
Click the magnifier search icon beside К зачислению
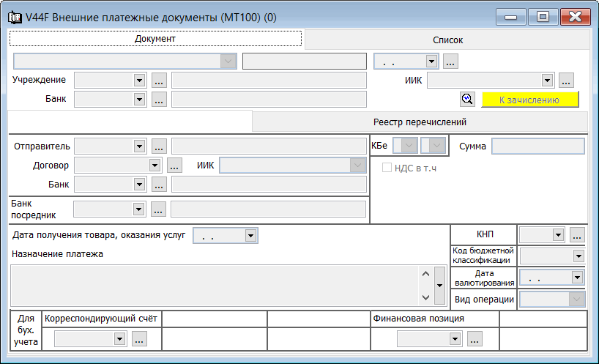(x=467, y=100)
